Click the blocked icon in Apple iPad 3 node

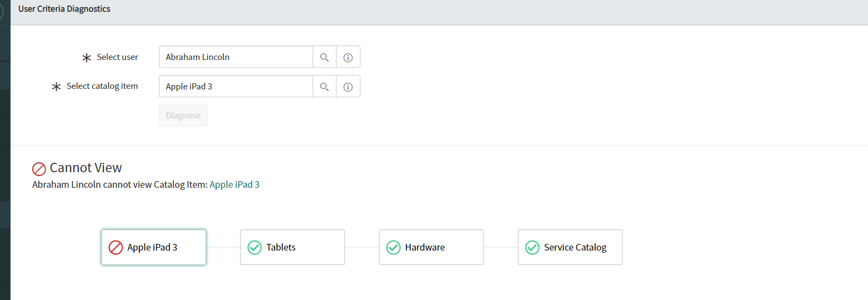116,247
